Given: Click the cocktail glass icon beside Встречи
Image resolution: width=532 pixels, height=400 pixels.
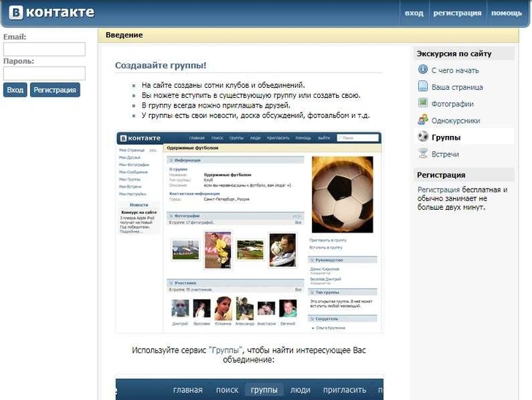Looking at the screenshot, I should (422, 154).
